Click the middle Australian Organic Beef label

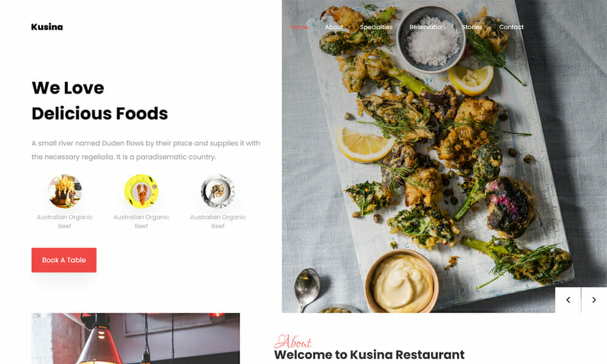tap(141, 221)
